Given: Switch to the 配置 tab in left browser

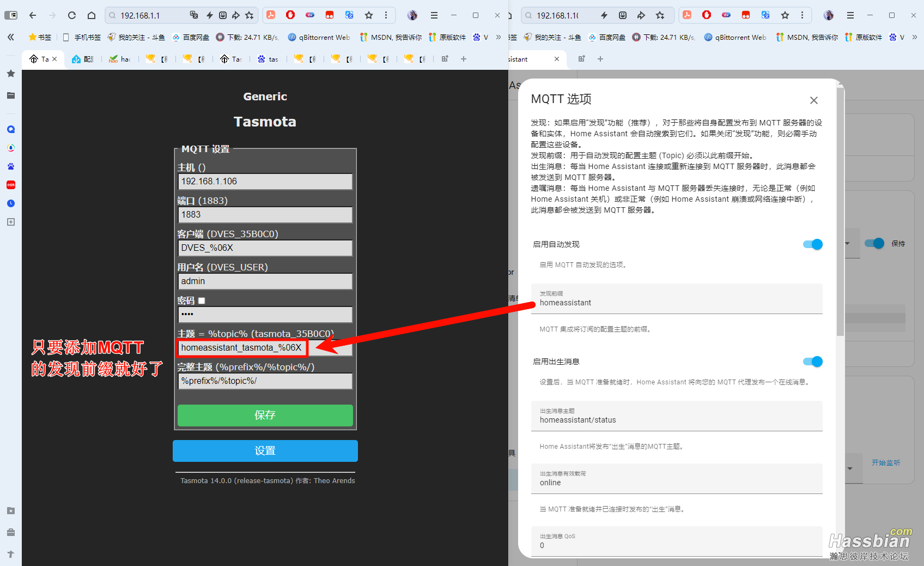Looking at the screenshot, I should tap(83, 59).
